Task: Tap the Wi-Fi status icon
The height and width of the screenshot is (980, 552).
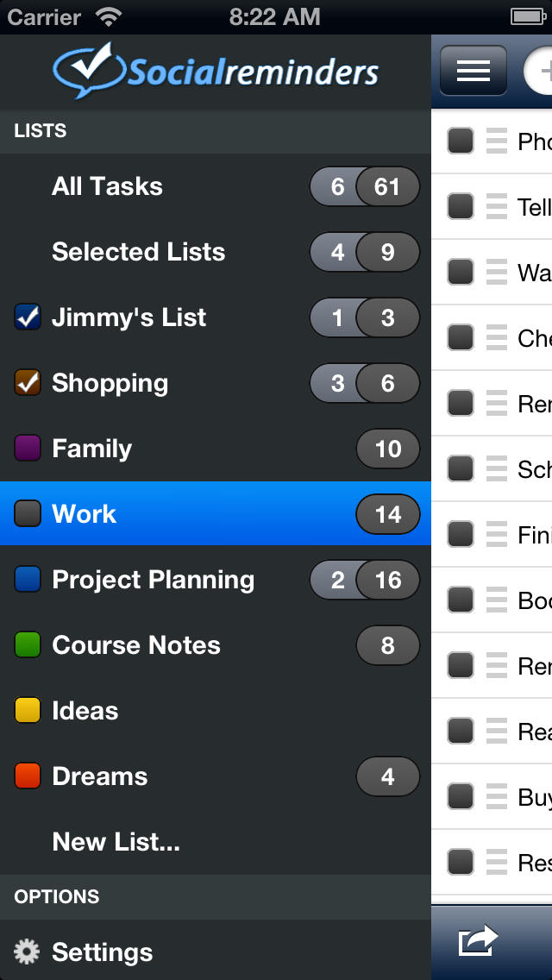Action: click(x=110, y=16)
